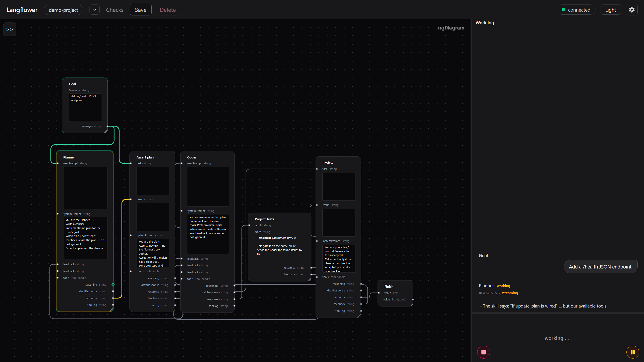
Task: Click the demo-project name pill
Action: click(63, 10)
